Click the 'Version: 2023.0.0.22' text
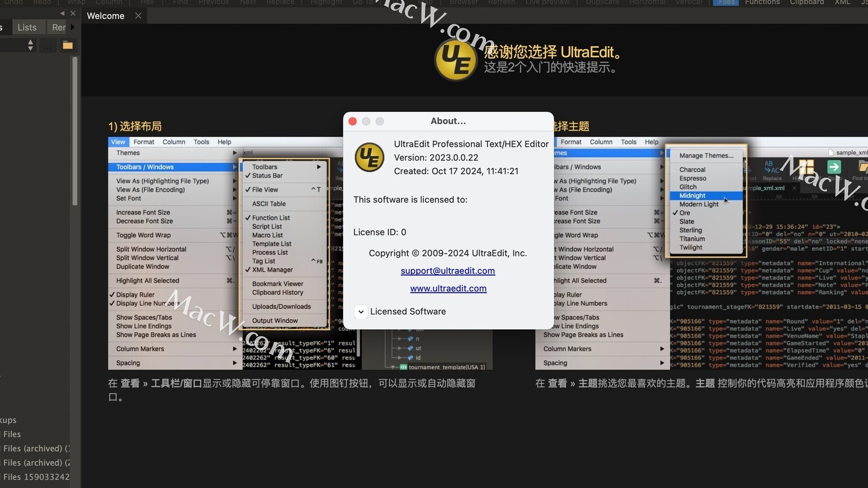The height and width of the screenshot is (488, 868). (x=436, y=158)
